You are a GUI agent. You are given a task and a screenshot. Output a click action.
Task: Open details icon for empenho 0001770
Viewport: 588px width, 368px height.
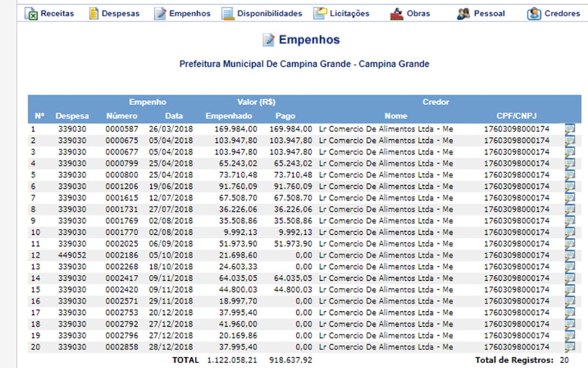[x=569, y=232]
